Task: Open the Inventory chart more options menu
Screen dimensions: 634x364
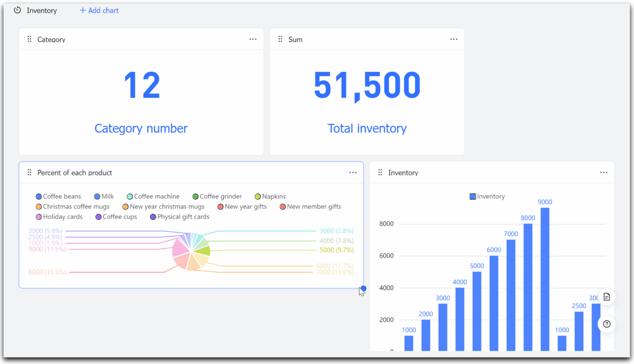Action: (603, 172)
